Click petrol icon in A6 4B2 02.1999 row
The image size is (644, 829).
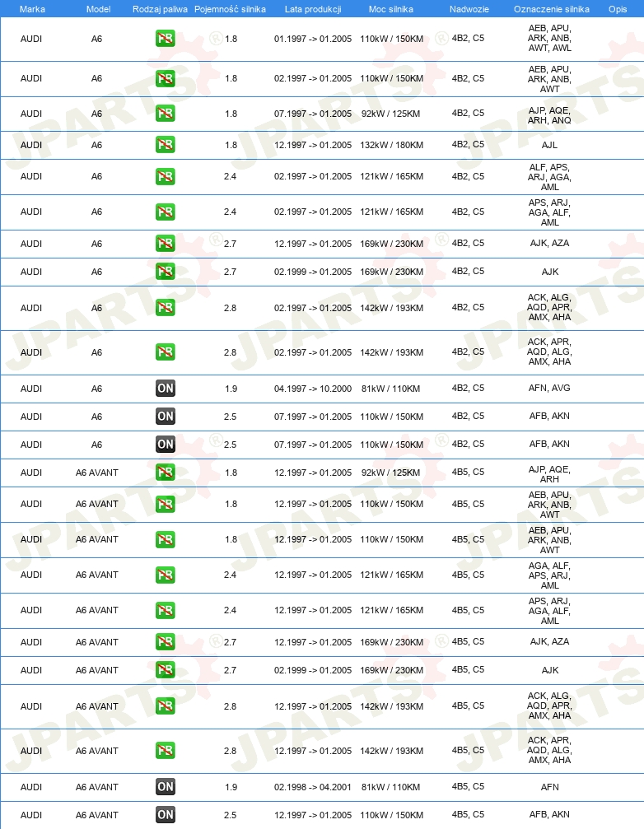click(x=165, y=271)
